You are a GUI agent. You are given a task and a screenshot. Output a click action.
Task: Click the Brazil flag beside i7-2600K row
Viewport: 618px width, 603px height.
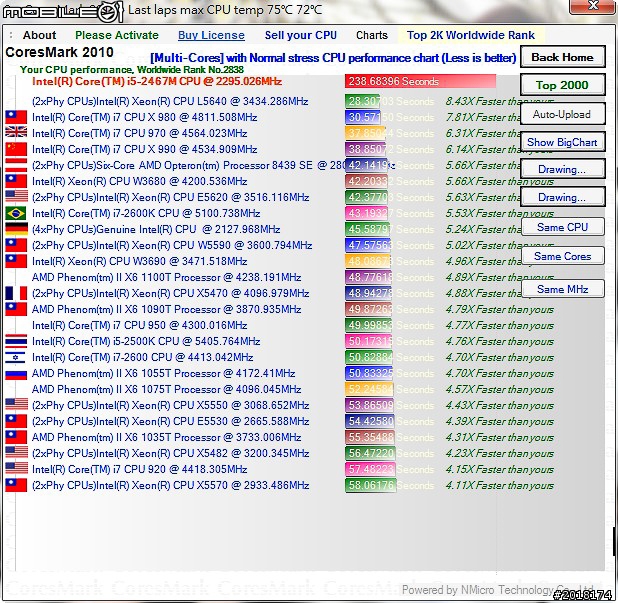[x=16, y=213]
